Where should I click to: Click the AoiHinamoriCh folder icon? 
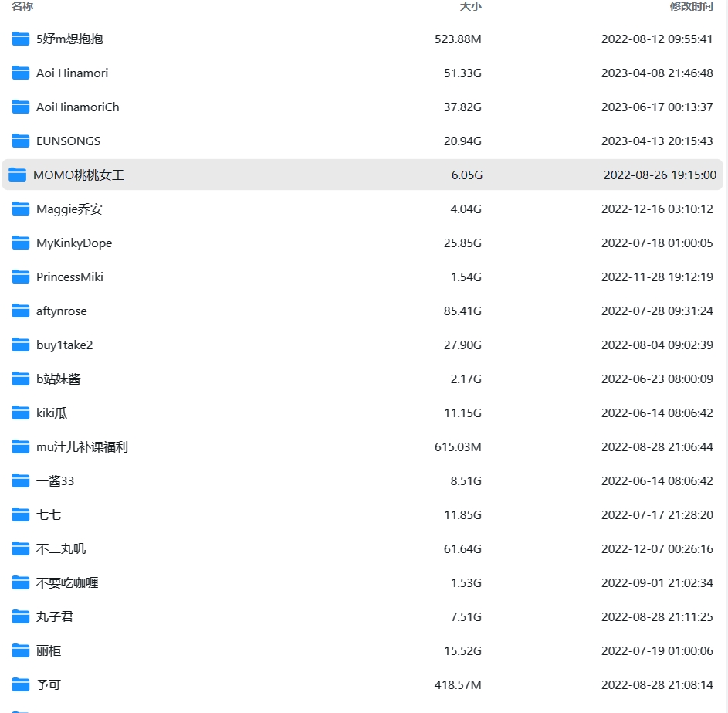coord(21,107)
